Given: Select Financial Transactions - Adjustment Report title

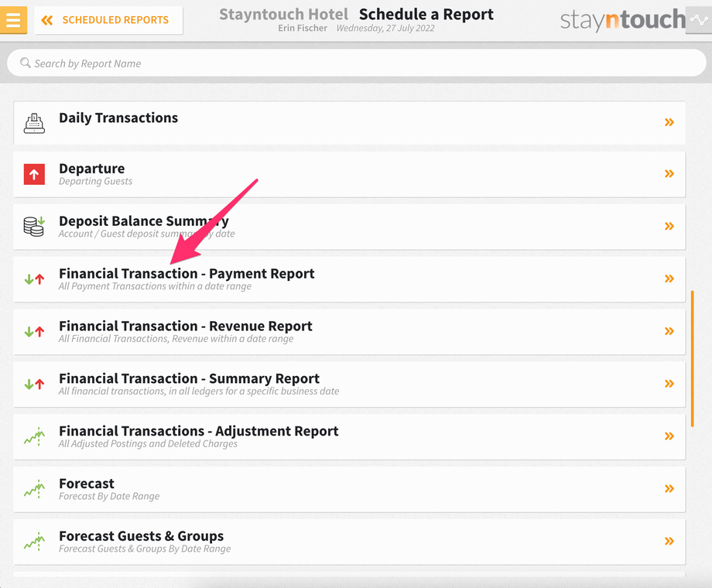Looking at the screenshot, I should point(199,431).
